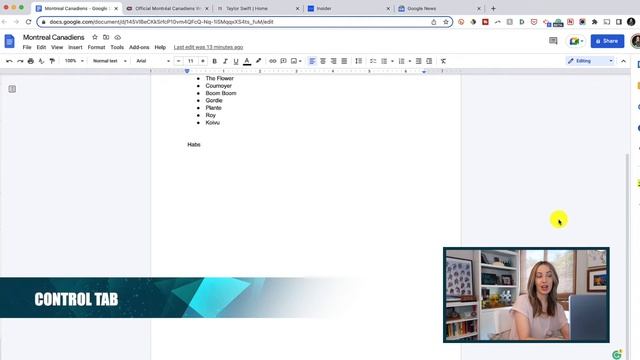Open the 100% zoom dropdown
This screenshot has width=640, height=360.
(74, 61)
